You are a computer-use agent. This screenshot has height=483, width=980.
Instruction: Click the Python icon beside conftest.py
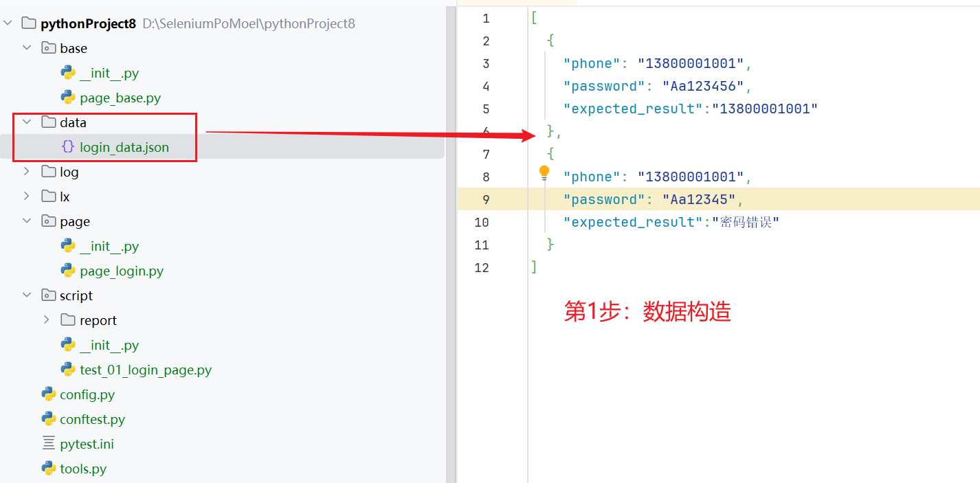click(x=49, y=419)
